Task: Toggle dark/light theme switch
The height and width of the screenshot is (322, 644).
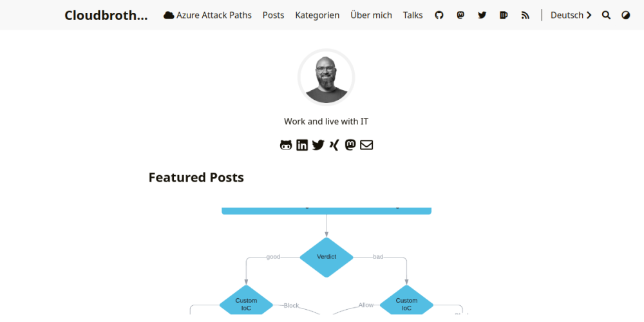Action: pos(626,15)
